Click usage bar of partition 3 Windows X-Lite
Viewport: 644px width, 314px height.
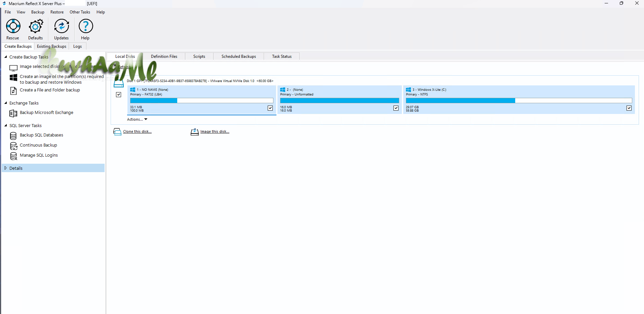click(x=519, y=101)
